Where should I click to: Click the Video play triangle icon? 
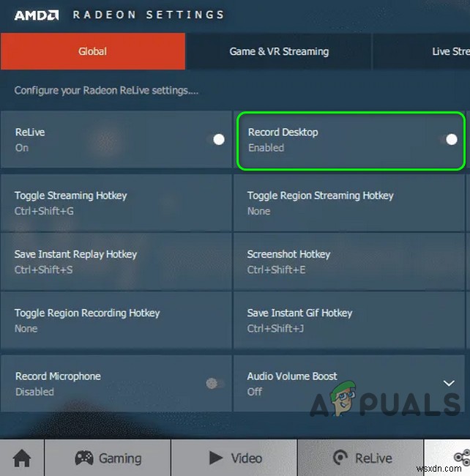[216, 458]
